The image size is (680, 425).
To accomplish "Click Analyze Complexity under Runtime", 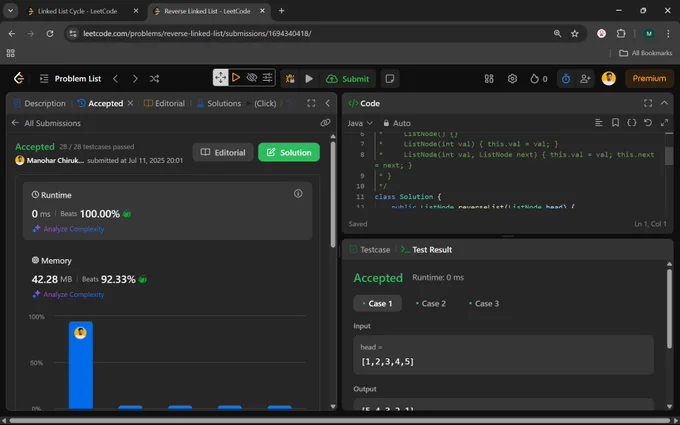I will (x=68, y=229).
